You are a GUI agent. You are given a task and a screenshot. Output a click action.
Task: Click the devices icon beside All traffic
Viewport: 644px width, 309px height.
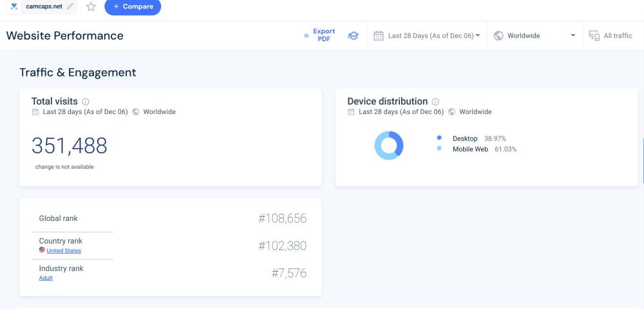point(594,36)
